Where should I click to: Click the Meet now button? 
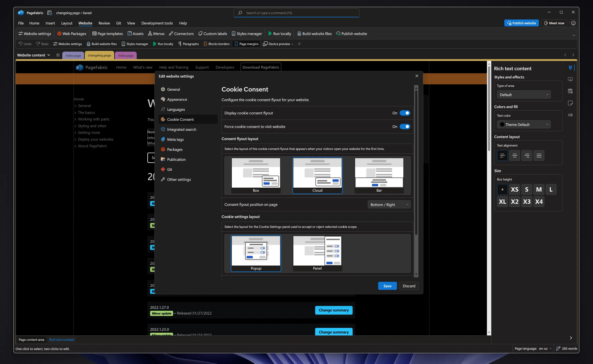coord(554,23)
